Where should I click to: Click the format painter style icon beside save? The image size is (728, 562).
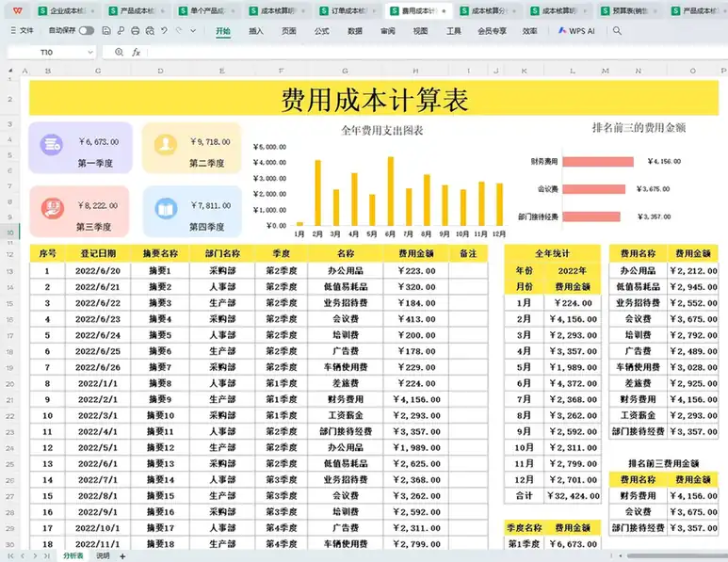(121, 31)
